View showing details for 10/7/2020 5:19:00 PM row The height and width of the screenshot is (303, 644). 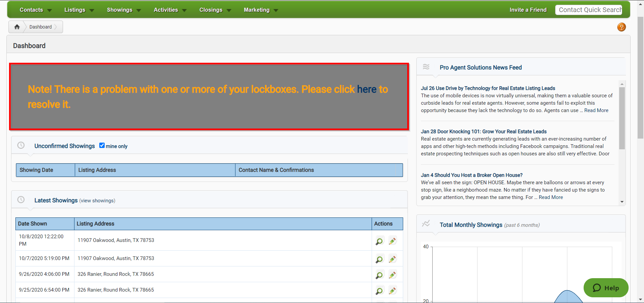click(379, 259)
